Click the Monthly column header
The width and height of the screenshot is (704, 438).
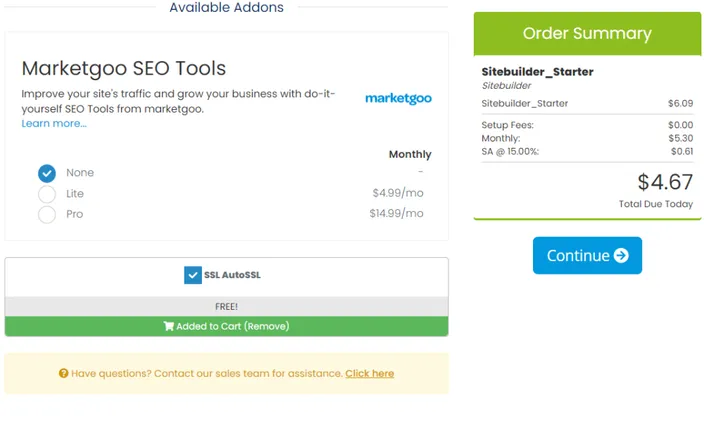[x=410, y=154]
